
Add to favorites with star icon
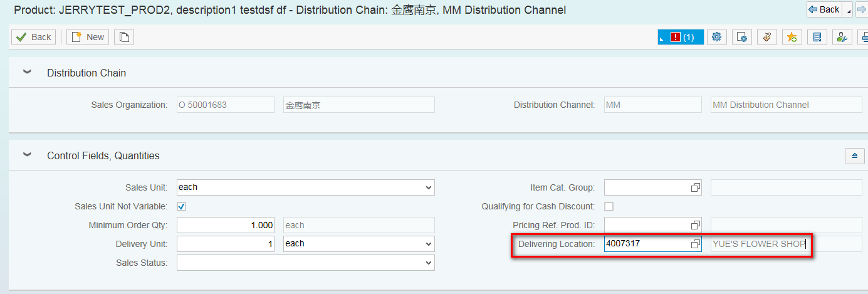792,37
